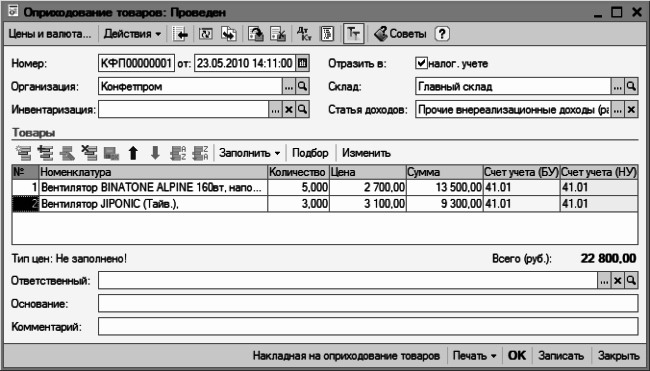Click the create-based-on document icon
650x371 pixels.
tap(228, 34)
